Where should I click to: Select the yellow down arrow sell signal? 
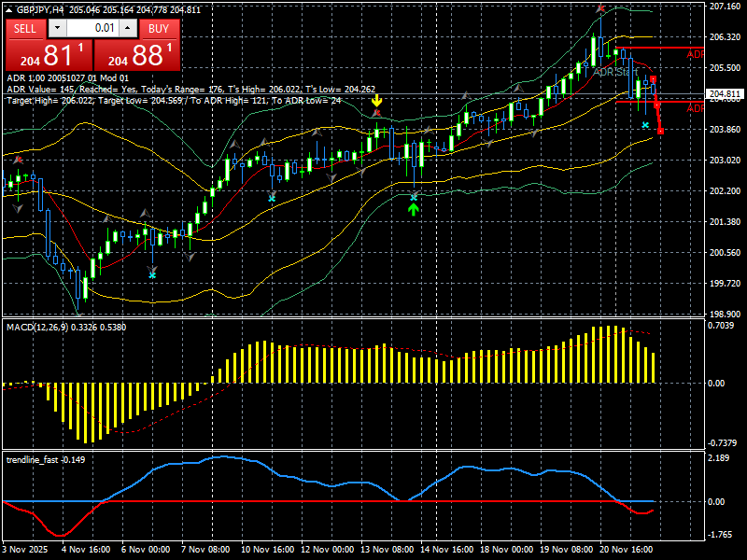pos(377,101)
